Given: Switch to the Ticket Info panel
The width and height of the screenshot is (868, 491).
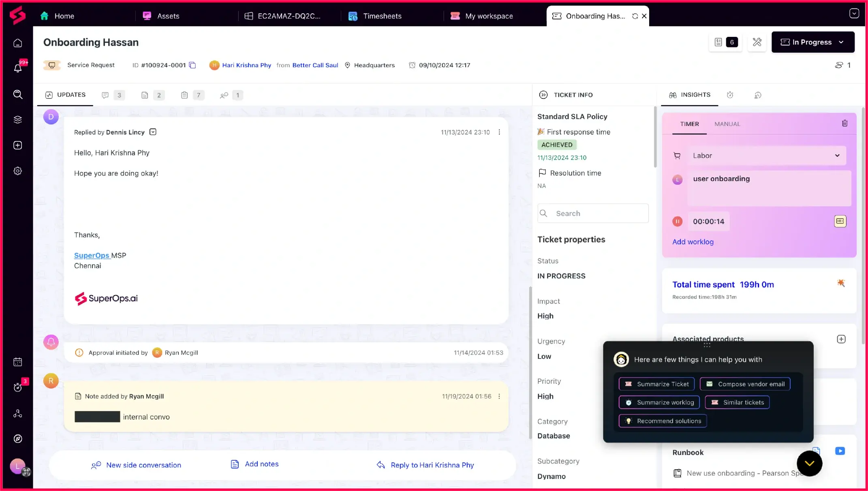Looking at the screenshot, I should [573, 95].
